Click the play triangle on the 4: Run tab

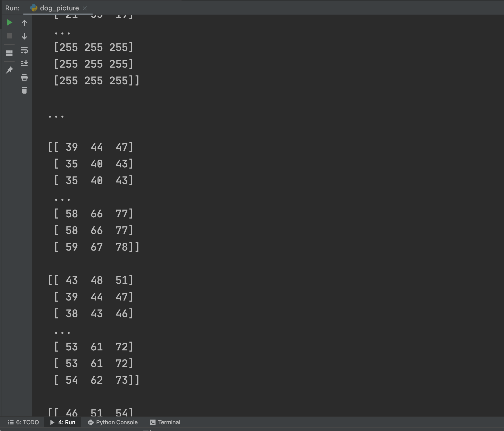(52, 422)
